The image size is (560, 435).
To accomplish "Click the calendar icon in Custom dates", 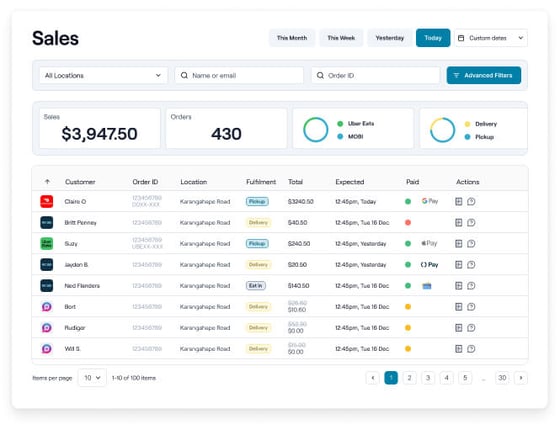I will [461, 38].
